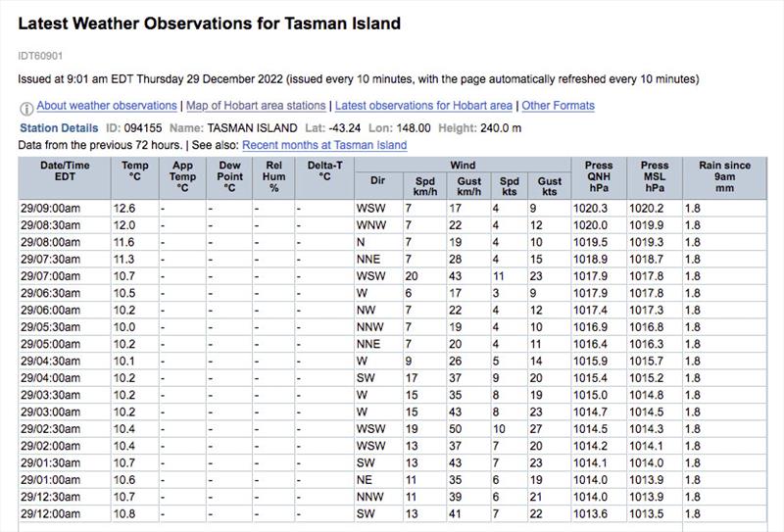
Task: Select WNW direction in the 08:30am row
Action: (378, 225)
